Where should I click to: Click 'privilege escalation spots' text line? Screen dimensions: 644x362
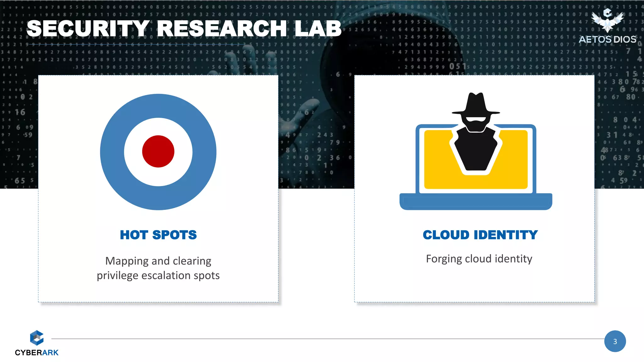(x=158, y=275)
